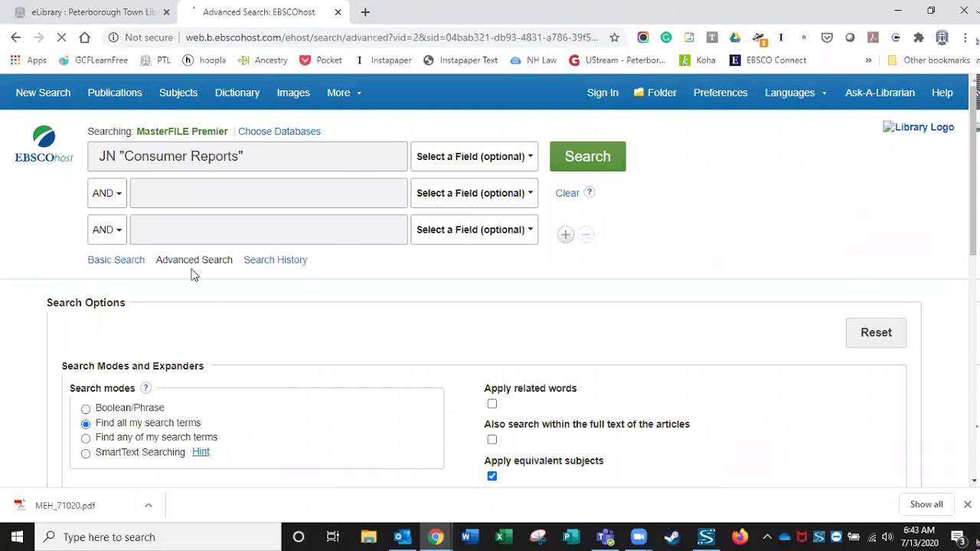980x551 pixels.
Task: Clear the search fields
Action: click(567, 193)
